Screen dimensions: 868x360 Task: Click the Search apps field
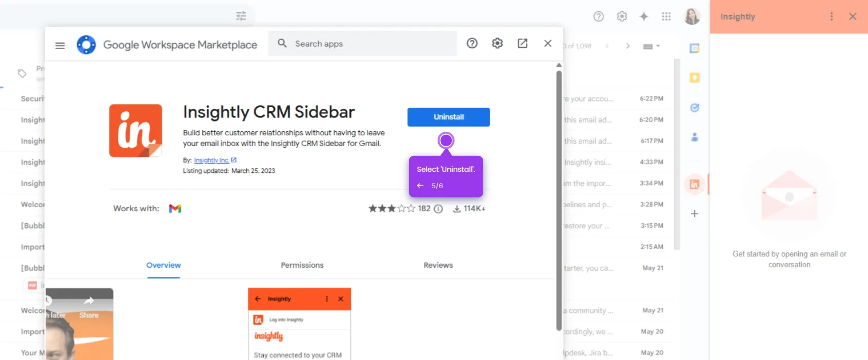[x=362, y=44]
